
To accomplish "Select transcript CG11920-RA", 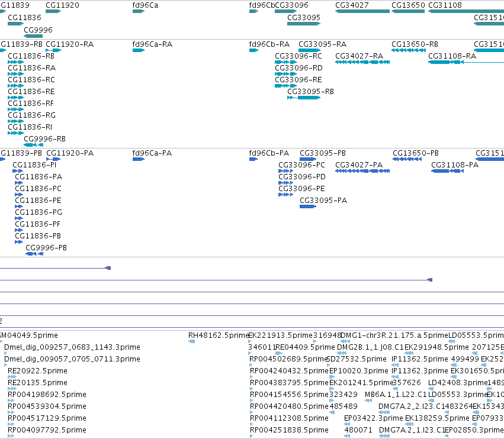I will pyautogui.click(x=53, y=50).
